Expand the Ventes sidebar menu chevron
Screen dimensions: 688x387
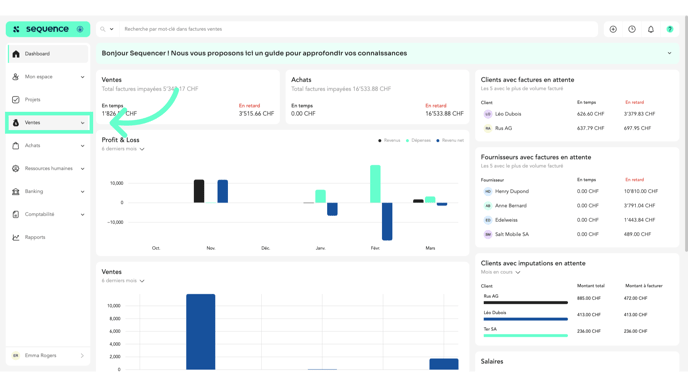tap(82, 123)
